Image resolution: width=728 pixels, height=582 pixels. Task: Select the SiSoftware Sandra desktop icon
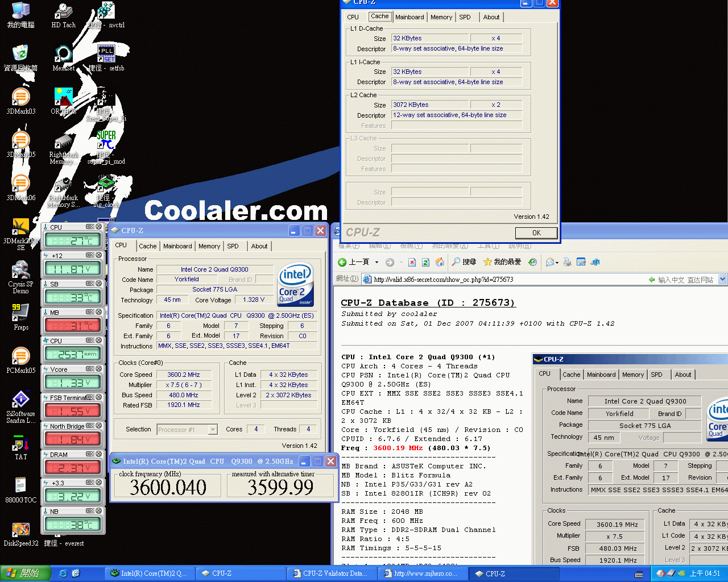(x=21, y=407)
